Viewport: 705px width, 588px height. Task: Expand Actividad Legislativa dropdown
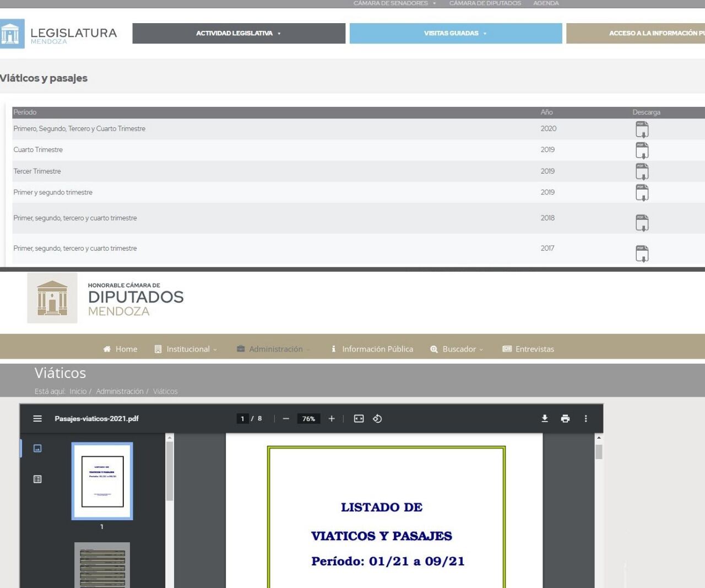pos(238,33)
